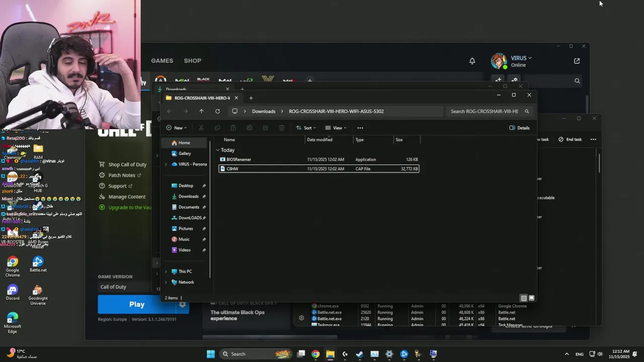Open the View dropdown in Explorer
Image resolution: width=644 pixels, height=362 pixels.
click(x=336, y=128)
